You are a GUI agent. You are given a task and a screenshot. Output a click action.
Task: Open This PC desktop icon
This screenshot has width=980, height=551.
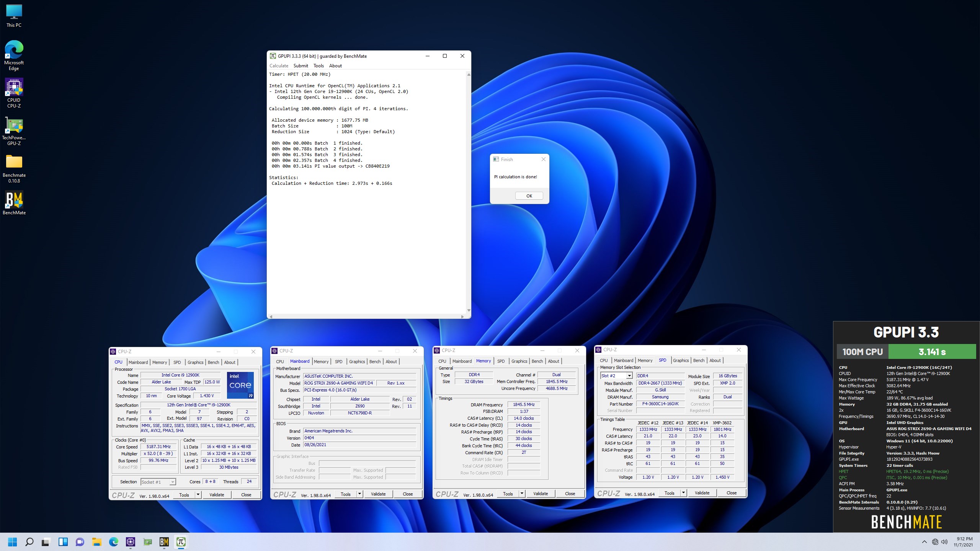(x=14, y=16)
